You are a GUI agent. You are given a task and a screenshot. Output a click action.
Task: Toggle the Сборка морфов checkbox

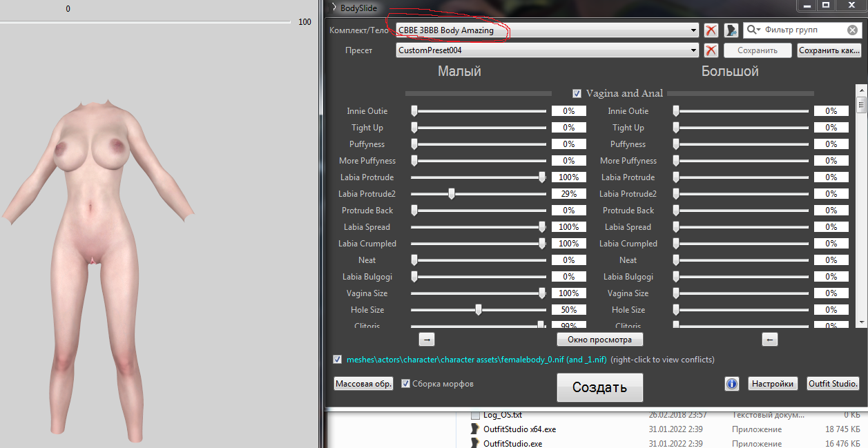pyautogui.click(x=406, y=384)
